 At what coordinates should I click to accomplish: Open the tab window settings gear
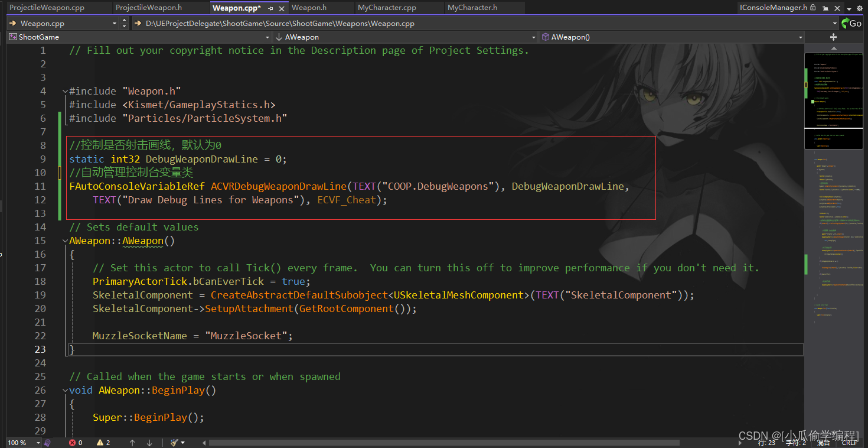point(860,8)
